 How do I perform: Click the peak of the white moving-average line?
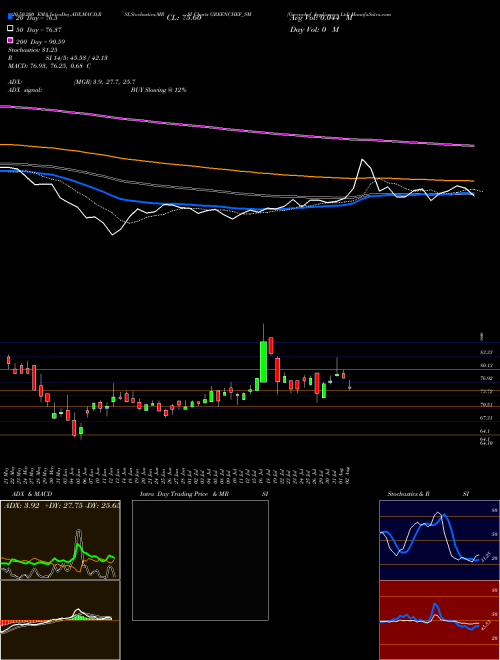tap(362, 160)
